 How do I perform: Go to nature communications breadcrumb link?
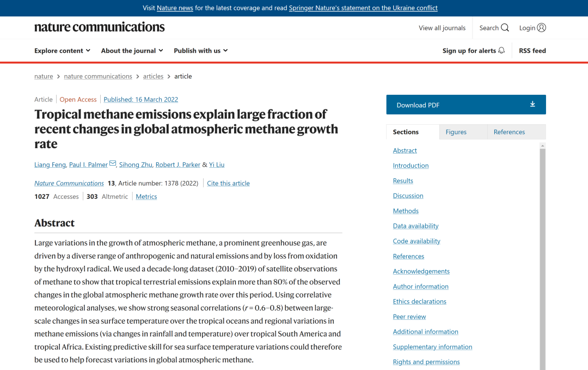[98, 76]
